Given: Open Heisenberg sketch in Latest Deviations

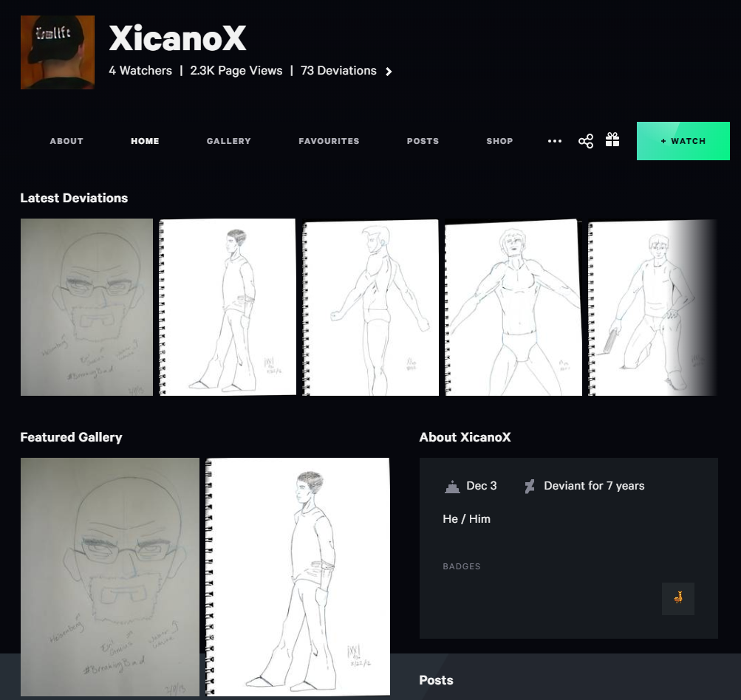Looking at the screenshot, I should pos(86,307).
